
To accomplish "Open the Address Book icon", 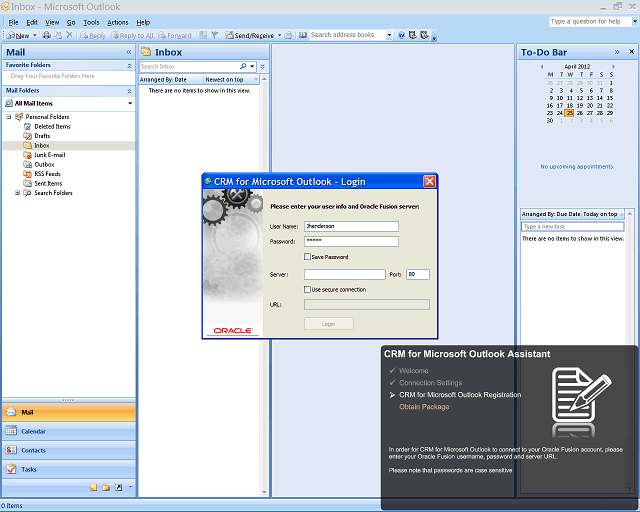I will [x=302, y=35].
